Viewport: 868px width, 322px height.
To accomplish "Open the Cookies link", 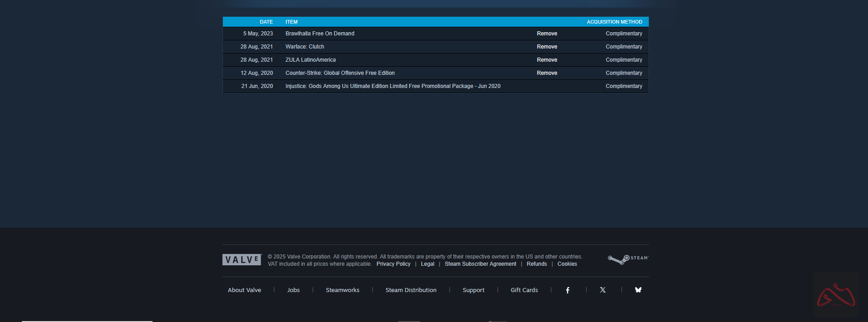I will [x=567, y=264].
